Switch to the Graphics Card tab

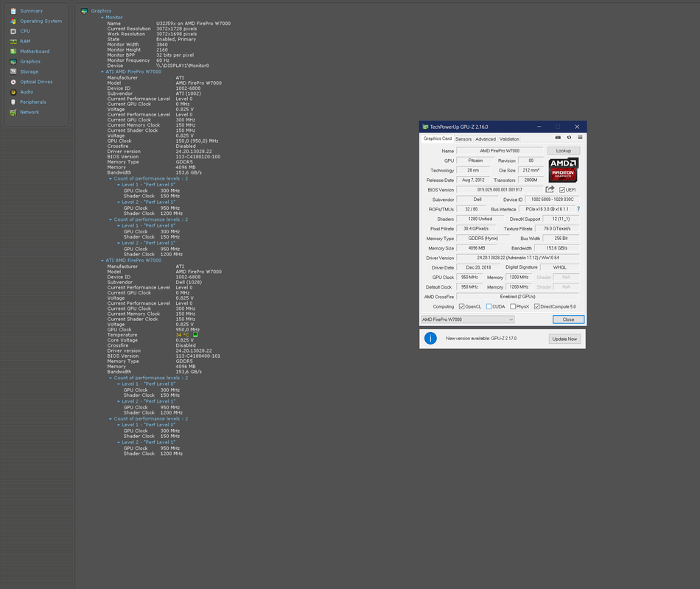(x=438, y=138)
